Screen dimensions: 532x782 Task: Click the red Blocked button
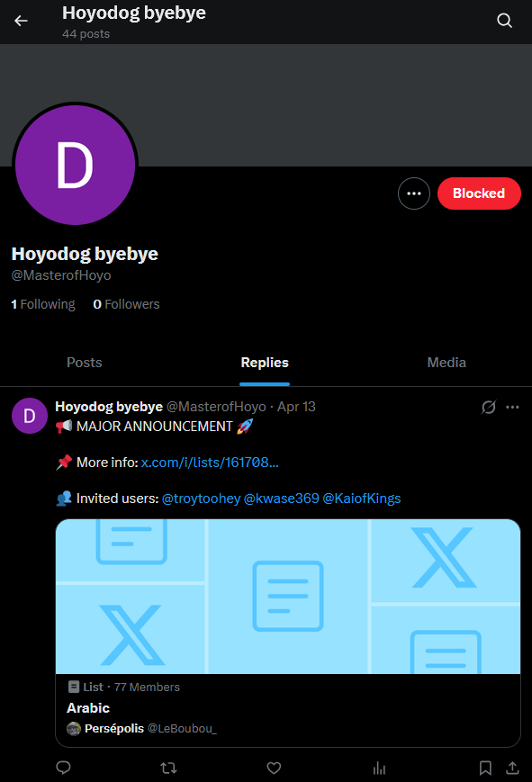pyautogui.click(x=479, y=193)
